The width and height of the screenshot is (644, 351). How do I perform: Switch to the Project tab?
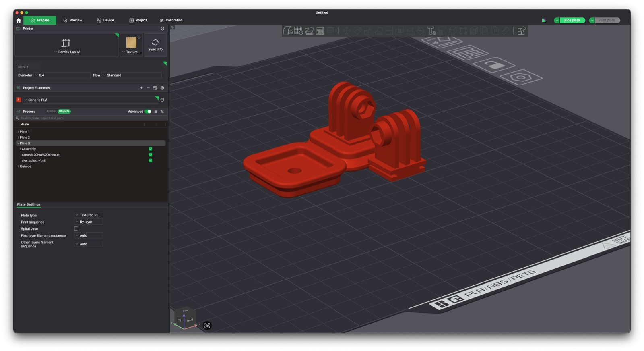[138, 20]
